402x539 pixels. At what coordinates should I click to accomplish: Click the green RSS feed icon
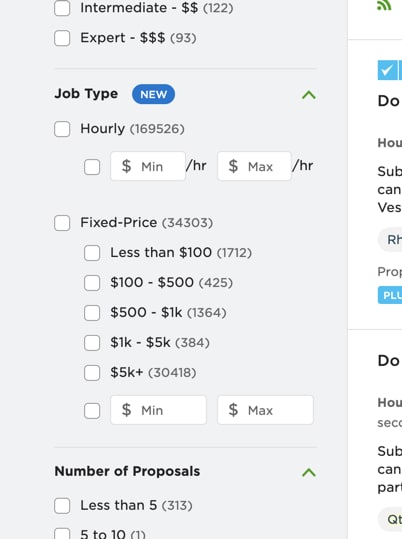click(384, 6)
